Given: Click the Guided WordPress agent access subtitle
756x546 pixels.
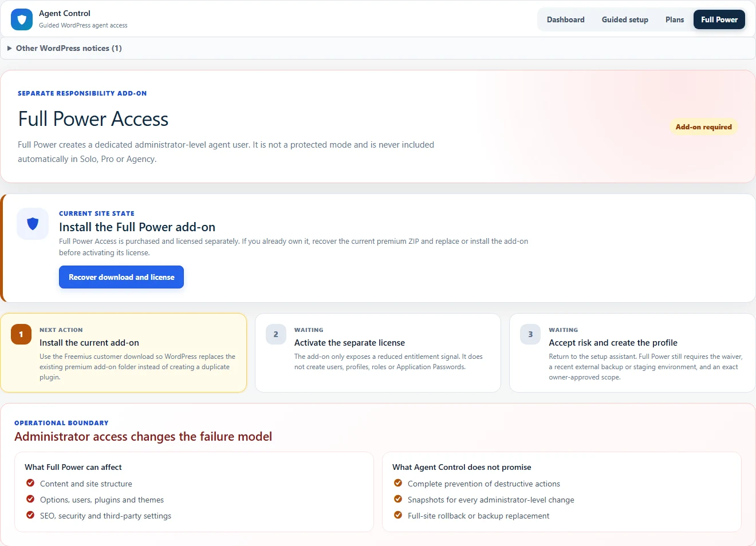Looking at the screenshot, I should tap(83, 25).
